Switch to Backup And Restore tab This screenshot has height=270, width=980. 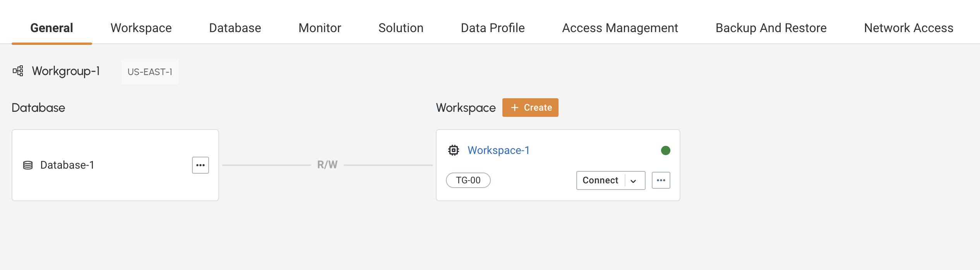[771, 28]
